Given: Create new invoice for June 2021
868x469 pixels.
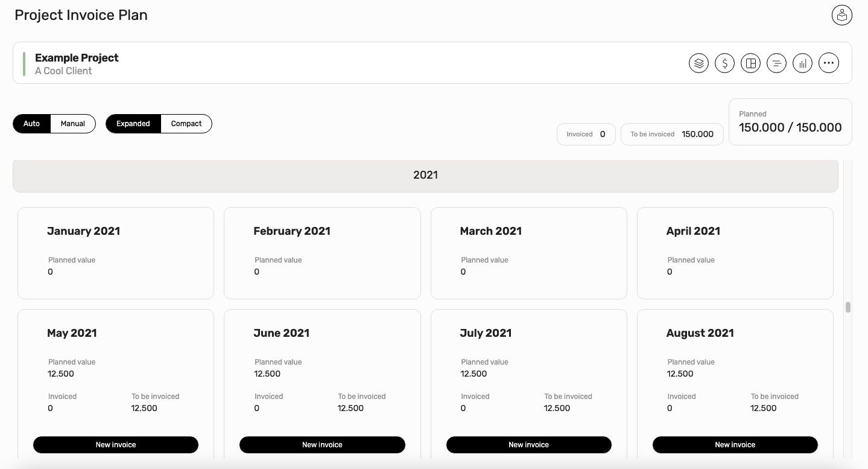Looking at the screenshot, I should click(322, 445).
